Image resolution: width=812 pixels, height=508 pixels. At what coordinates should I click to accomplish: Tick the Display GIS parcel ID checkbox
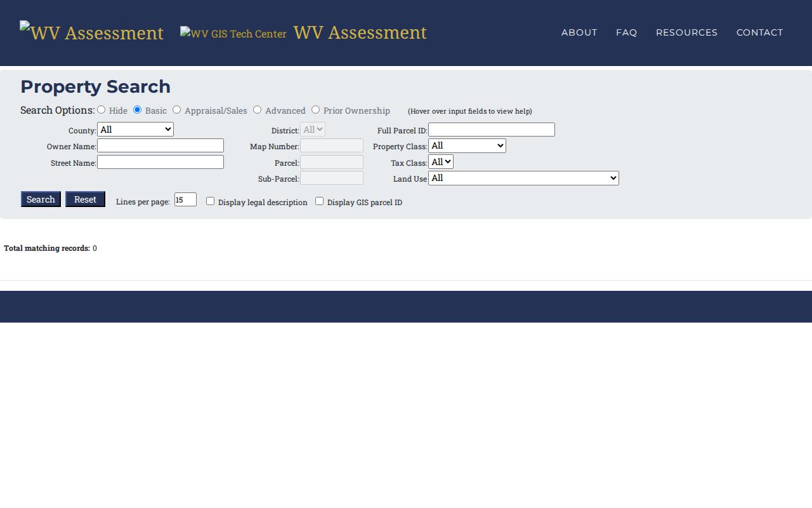coord(319,201)
